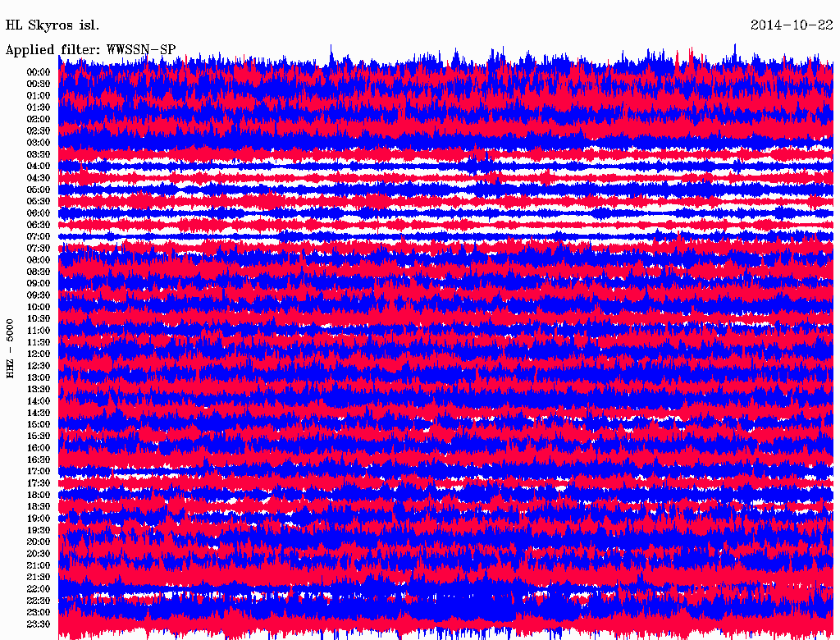
Task: Select the 16:00 time label
Action: click(38, 448)
